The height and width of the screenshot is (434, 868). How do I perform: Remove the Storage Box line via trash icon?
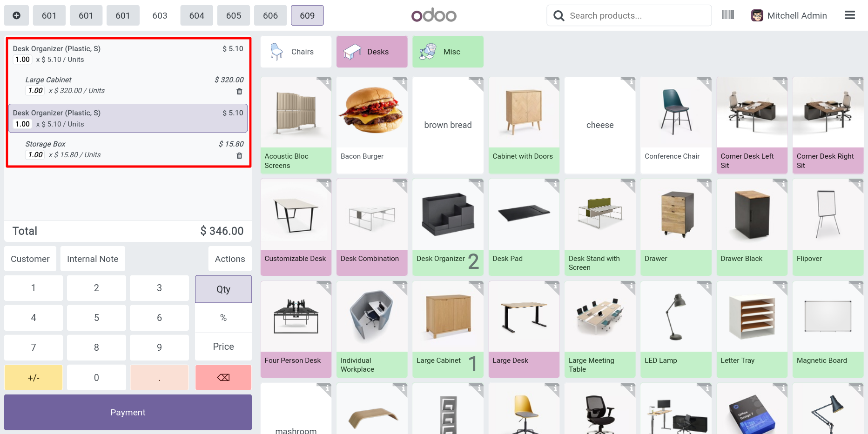point(239,156)
